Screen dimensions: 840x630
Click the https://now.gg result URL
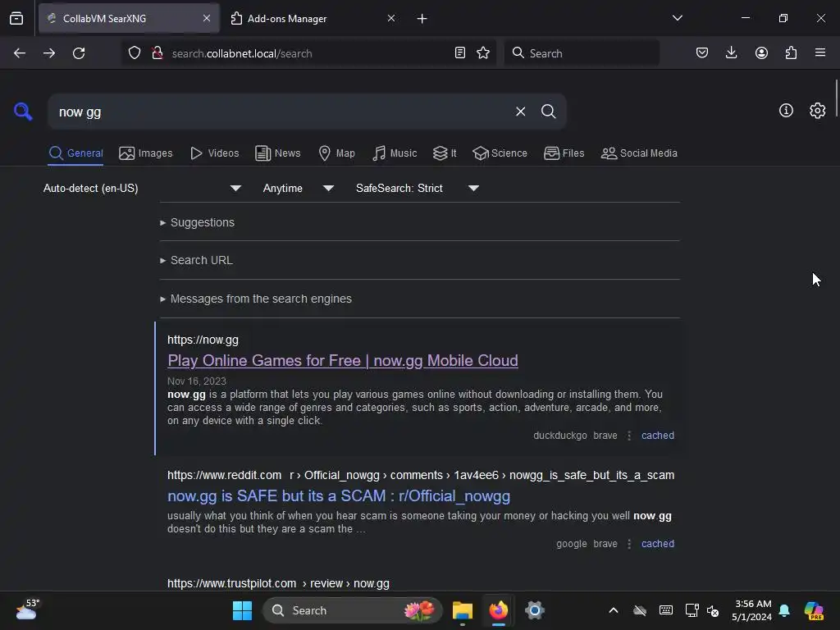pyautogui.click(x=203, y=340)
